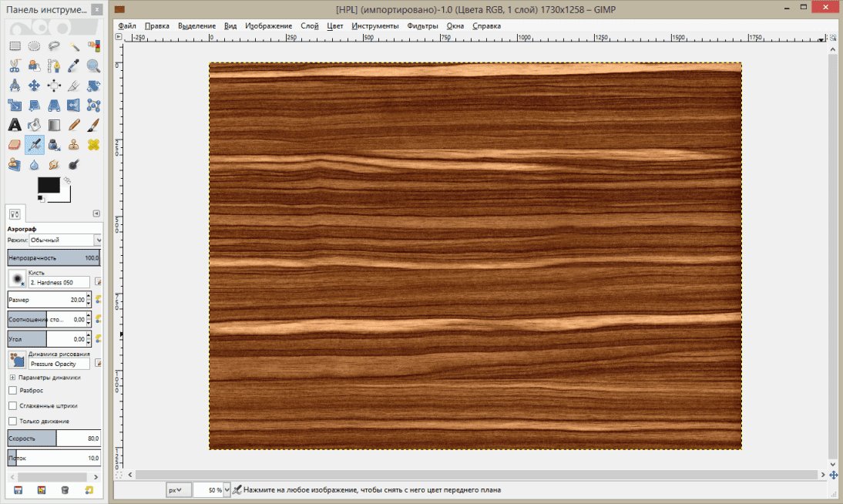Select the Fuzzy Select magic wand tool
843x504 pixels.
(75, 46)
